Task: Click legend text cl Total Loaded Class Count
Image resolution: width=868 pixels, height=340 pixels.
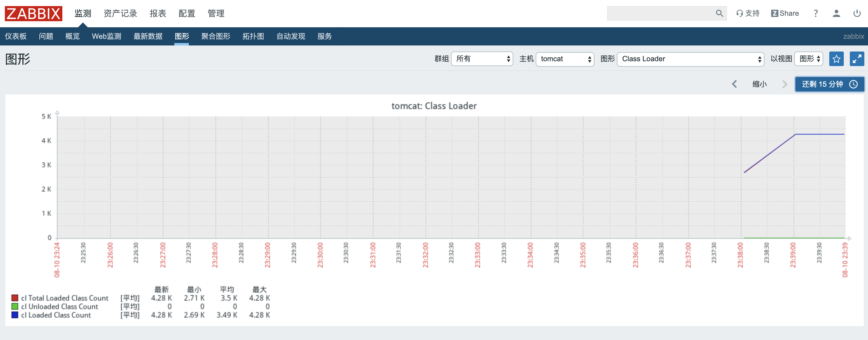Action: point(65,298)
